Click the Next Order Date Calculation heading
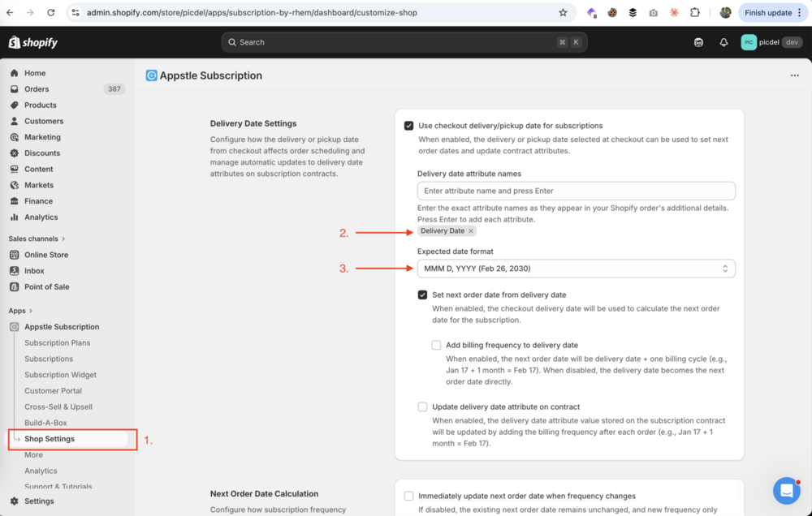Image resolution: width=812 pixels, height=516 pixels. coord(264,494)
